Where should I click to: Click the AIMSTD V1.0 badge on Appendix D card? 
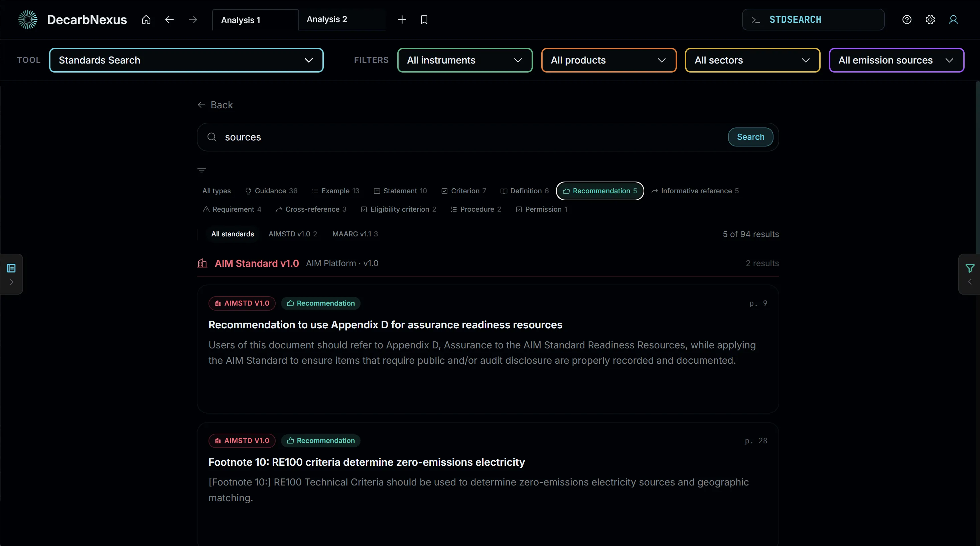click(x=242, y=303)
